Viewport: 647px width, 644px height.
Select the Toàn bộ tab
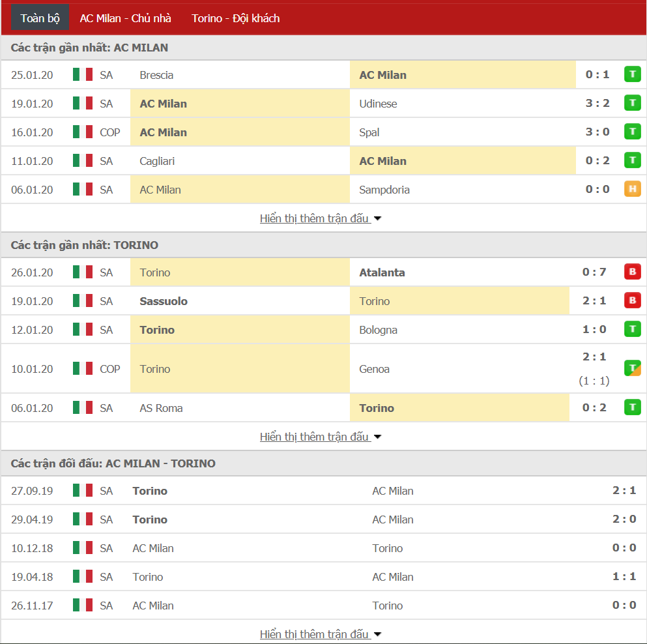(x=40, y=18)
